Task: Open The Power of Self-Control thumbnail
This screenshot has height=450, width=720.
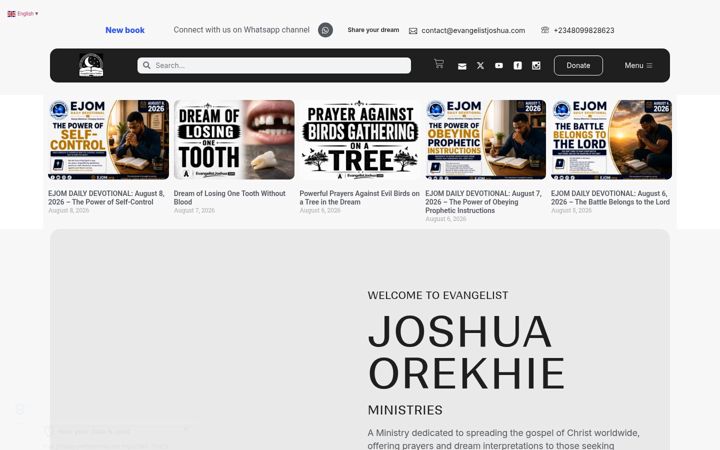Action: pyautogui.click(x=108, y=140)
